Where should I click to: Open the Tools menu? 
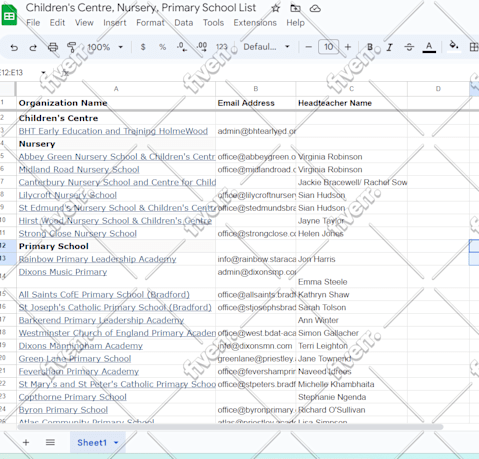(x=213, y=23)
